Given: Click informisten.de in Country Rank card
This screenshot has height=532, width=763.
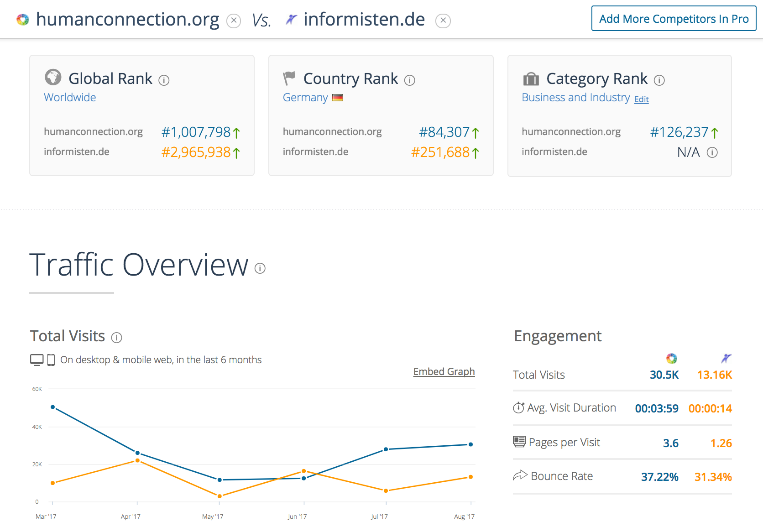Looking at the screenshot, I should pyautogui.click(x=315, y=152).
